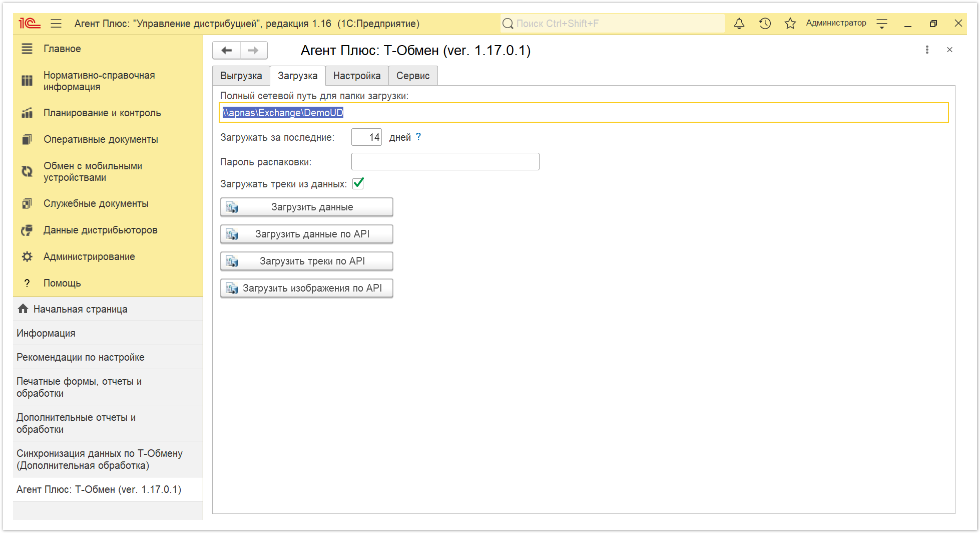Open the Главное section
The image size is (980, 533).
pyautogui.click(x=108, y=49)
